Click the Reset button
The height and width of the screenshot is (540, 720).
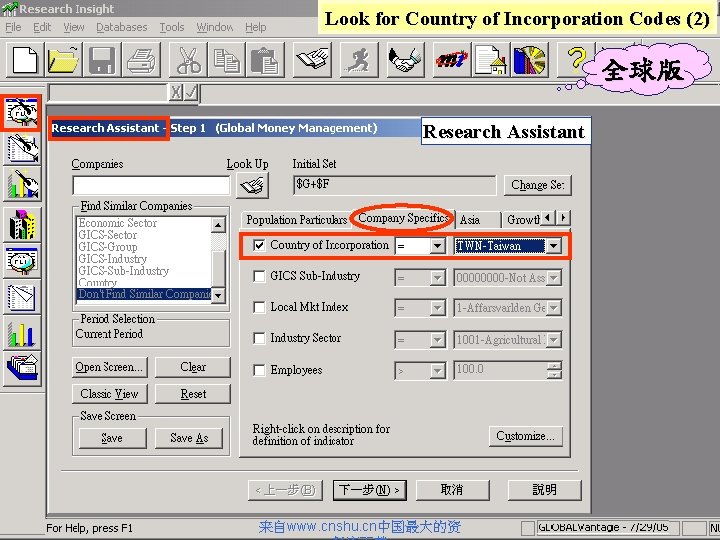click(x=193, y=394)
